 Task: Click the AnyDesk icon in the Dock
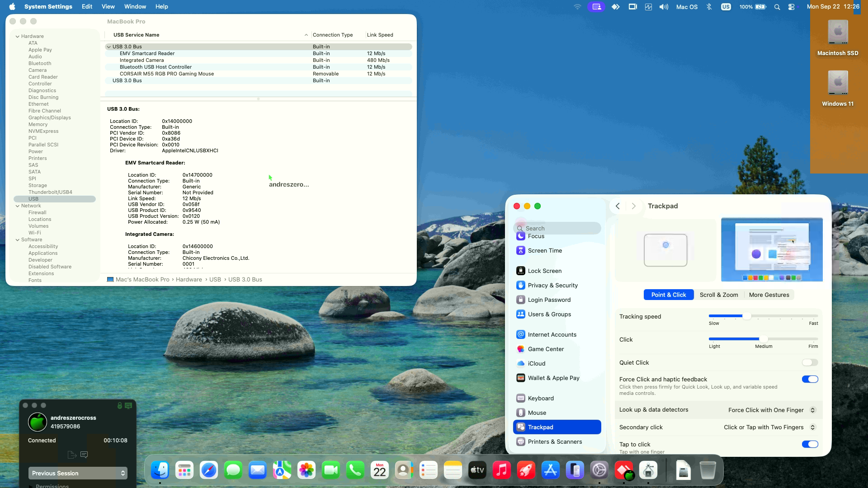point(624,470)
